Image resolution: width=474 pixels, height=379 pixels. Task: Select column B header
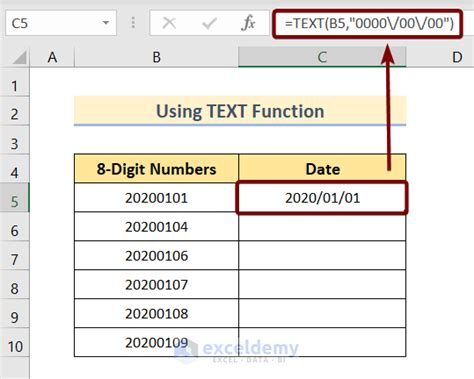point(156,57)
